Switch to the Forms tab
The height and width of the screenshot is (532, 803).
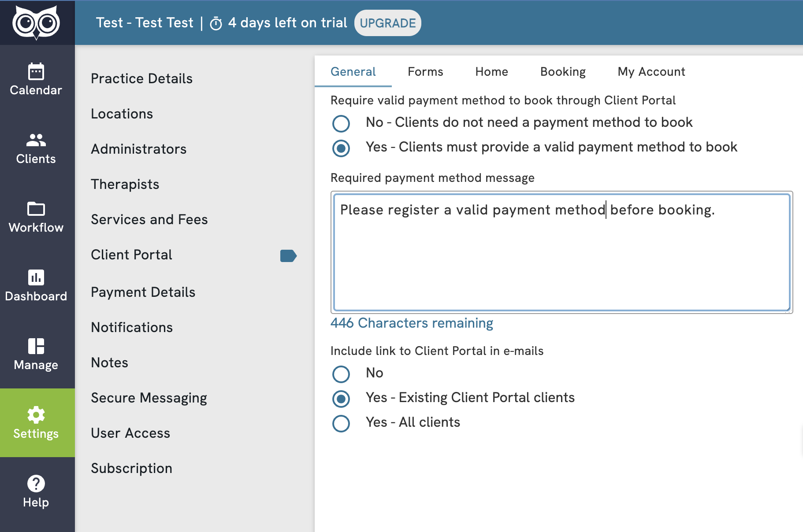[425, 71]
